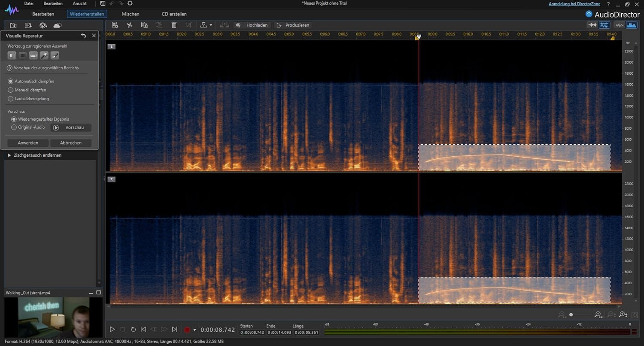Image resolution: width=644 pixels, height=346 pixels.
Task: Click the horizontal zoom slider handle
Action: pos(571,315)
